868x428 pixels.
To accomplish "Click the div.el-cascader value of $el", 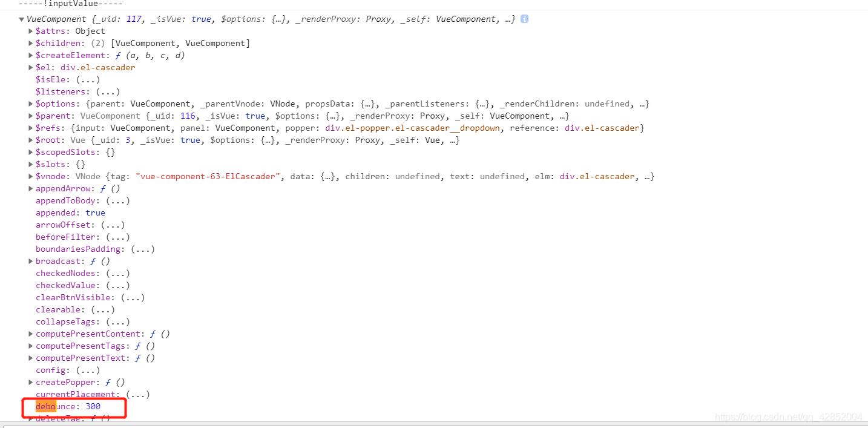I will point(97,67).
